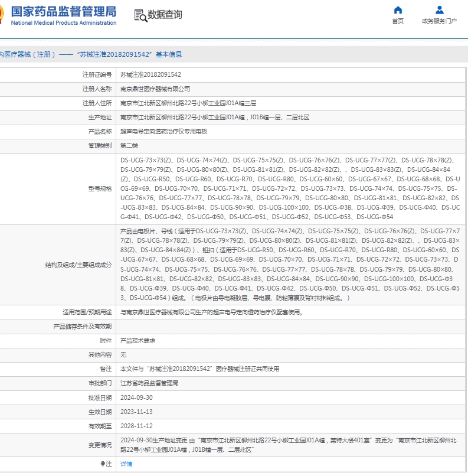
Task: Select production address ending 二层北区 in 生产地址 row
Action: click(x=215, y=118)
